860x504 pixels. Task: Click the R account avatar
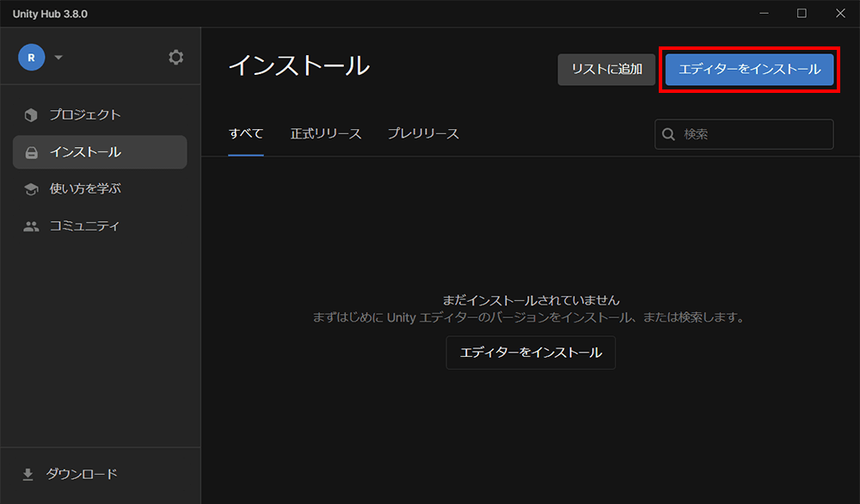click(31, 57)
